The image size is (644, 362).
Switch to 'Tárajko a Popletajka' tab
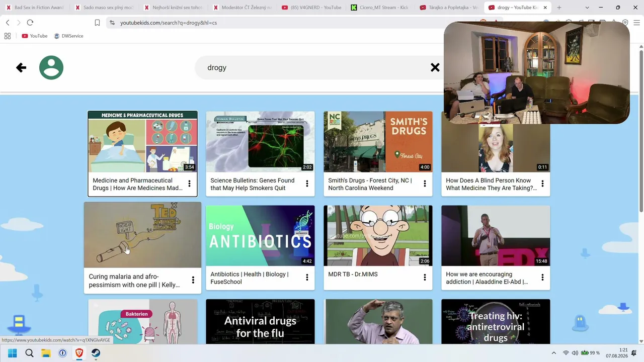click(448, 8)
